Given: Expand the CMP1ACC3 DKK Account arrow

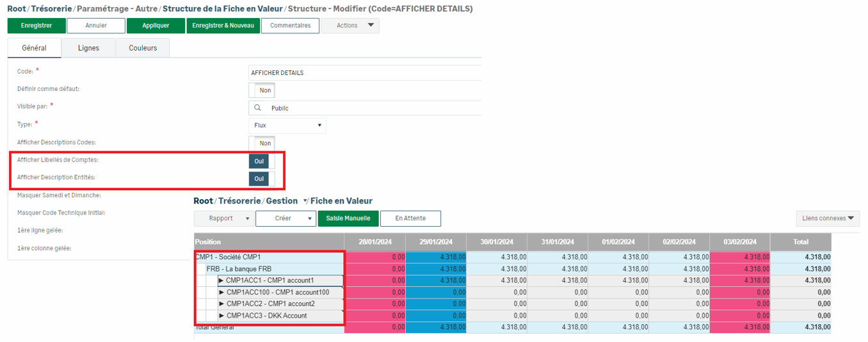Looking at the screenshot, I should pyautogui.click(x=221, y=316).
